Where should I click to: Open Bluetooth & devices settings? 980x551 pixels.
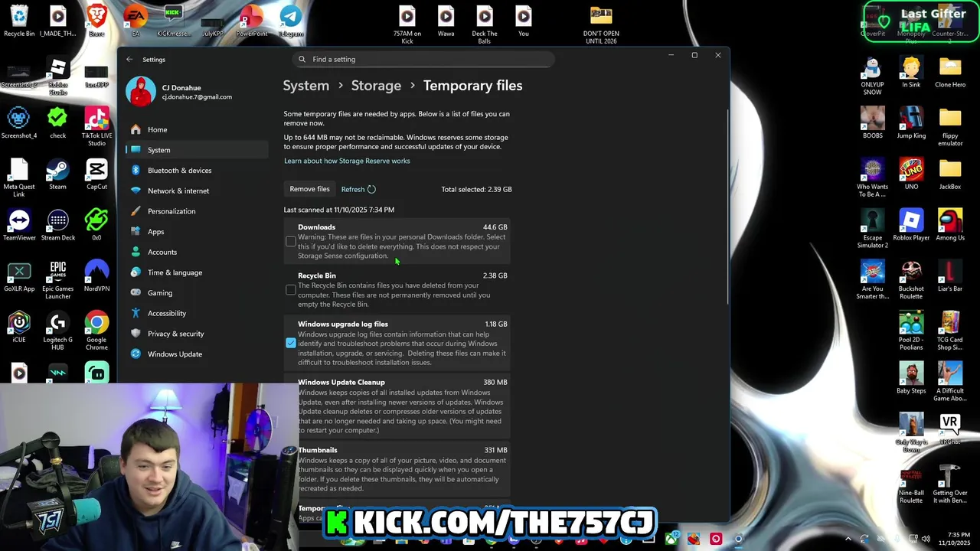[x=197, y=171]
